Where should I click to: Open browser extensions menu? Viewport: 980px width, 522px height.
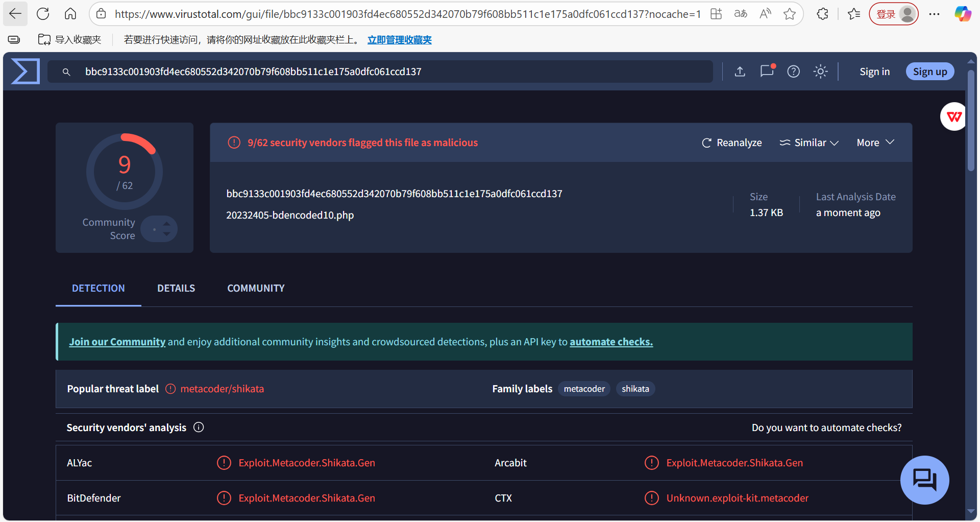pyautogui.click(x=822, y=14)
